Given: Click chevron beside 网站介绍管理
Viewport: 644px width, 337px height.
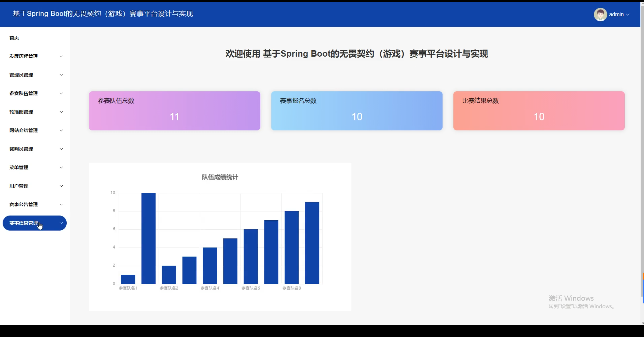Looking at the screenshot, I should tap(61, 130).
